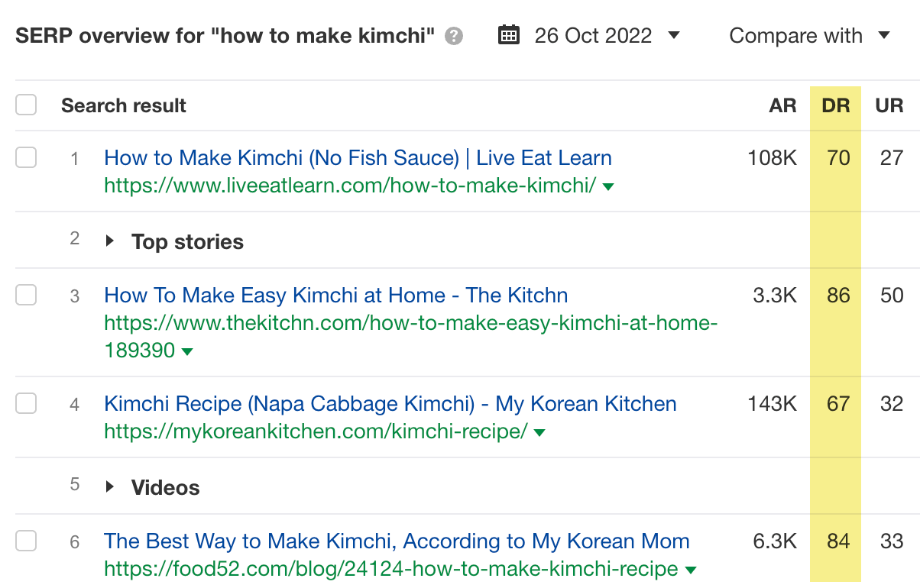Check the select-all checkbox in the header
The height and width of the screenshot is (588, 920).
tap(26, 105)
